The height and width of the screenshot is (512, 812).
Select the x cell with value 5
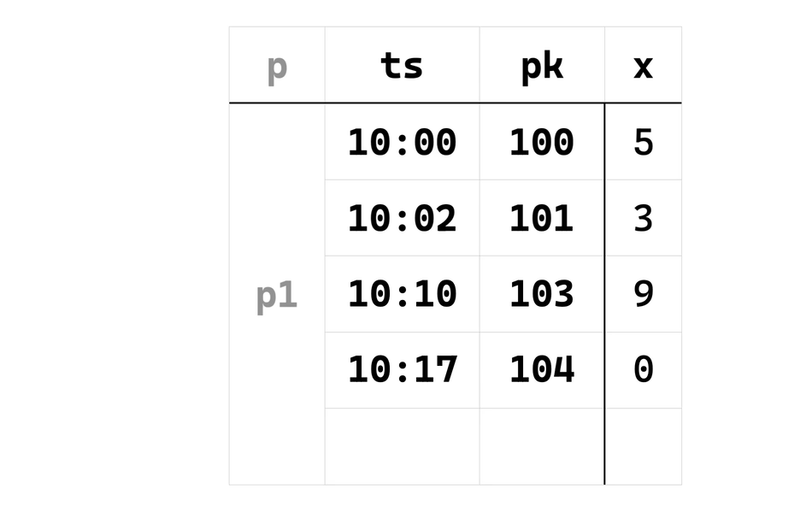click(x=643, y=142)
